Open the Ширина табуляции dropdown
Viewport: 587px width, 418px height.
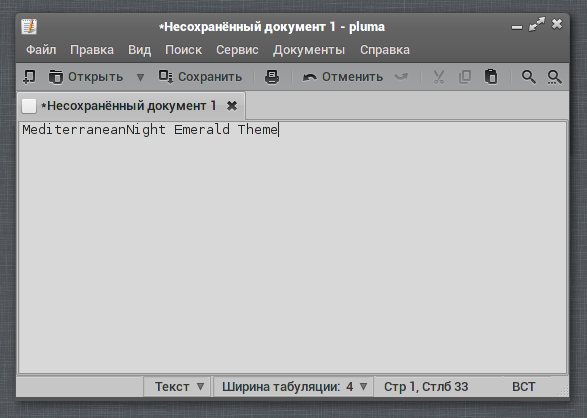pos(294,386)
